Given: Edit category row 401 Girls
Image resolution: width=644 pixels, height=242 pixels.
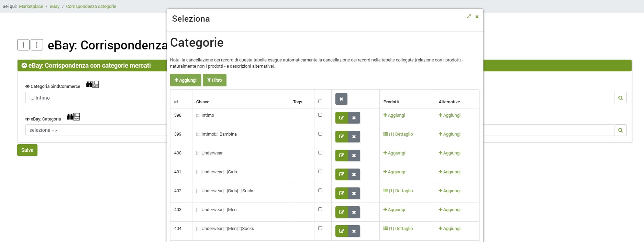Looking at the screenshot, I should pos(342,174).
